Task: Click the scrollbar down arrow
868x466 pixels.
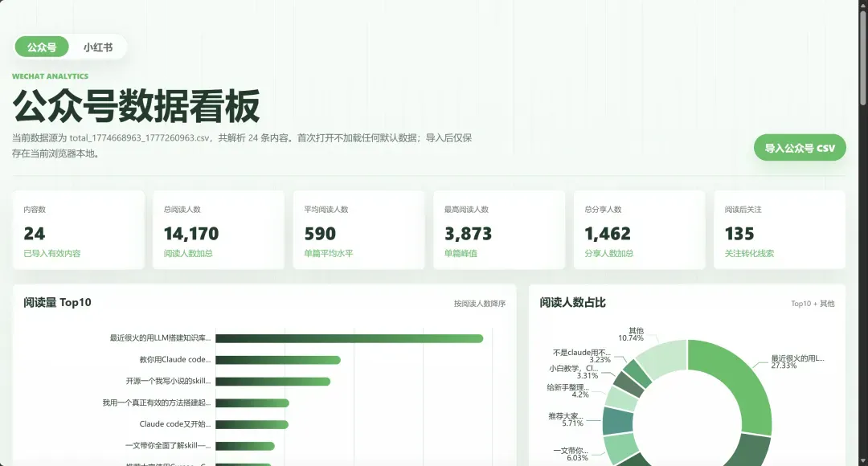Action: tap(863, 460)
